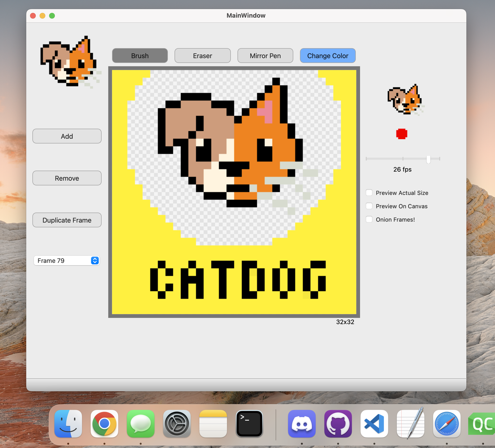Activate the Mirror Pen tool
The width and height of the screenshot is (495, 448).
(x=265, y=56)
